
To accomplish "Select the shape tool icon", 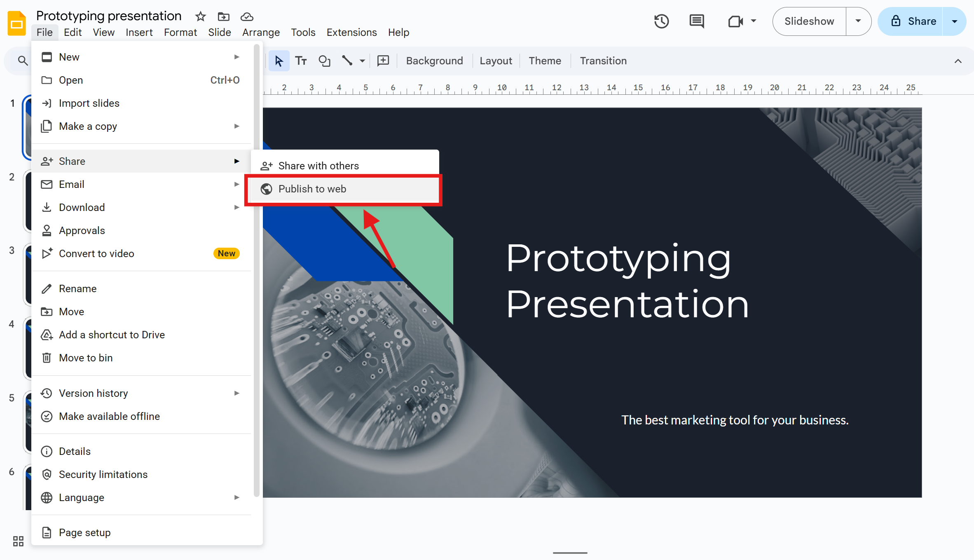I will point(324,61).
